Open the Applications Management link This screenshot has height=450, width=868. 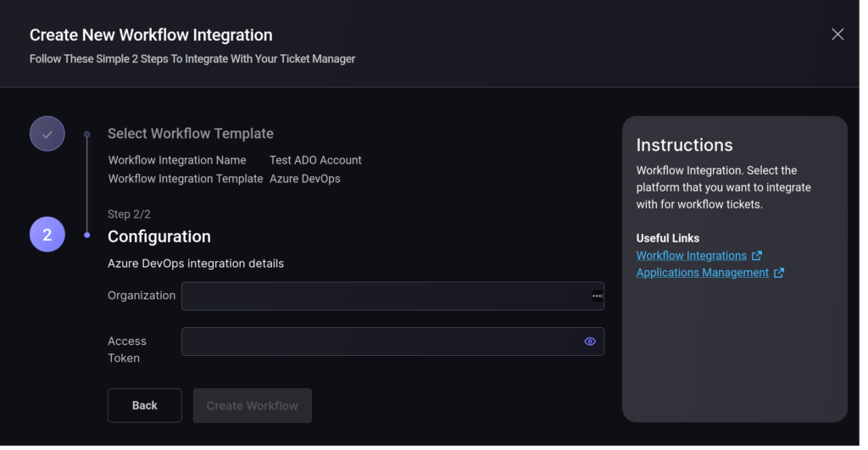[703, 273]
